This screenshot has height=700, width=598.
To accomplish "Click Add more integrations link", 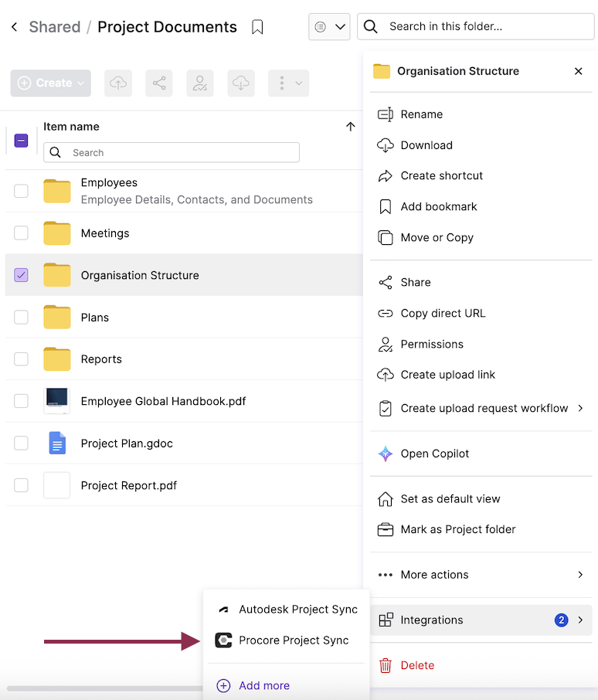I will (x=263, y=685).
